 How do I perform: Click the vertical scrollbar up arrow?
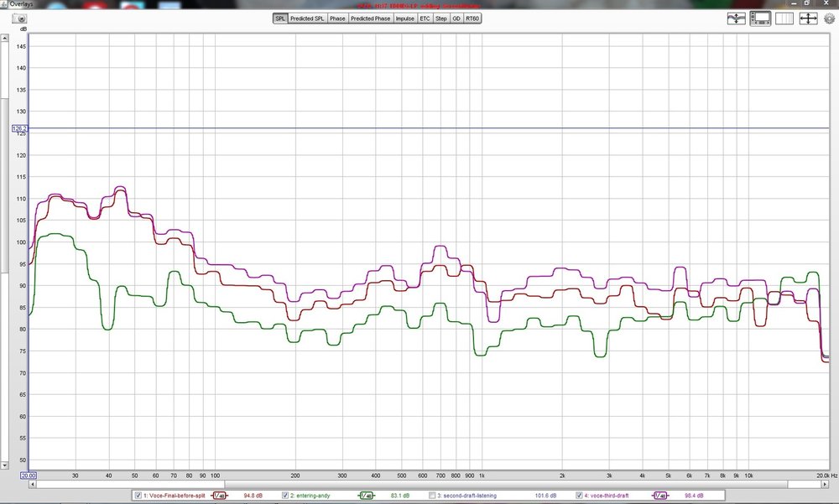pyautogui.click(x=4, y=38)
